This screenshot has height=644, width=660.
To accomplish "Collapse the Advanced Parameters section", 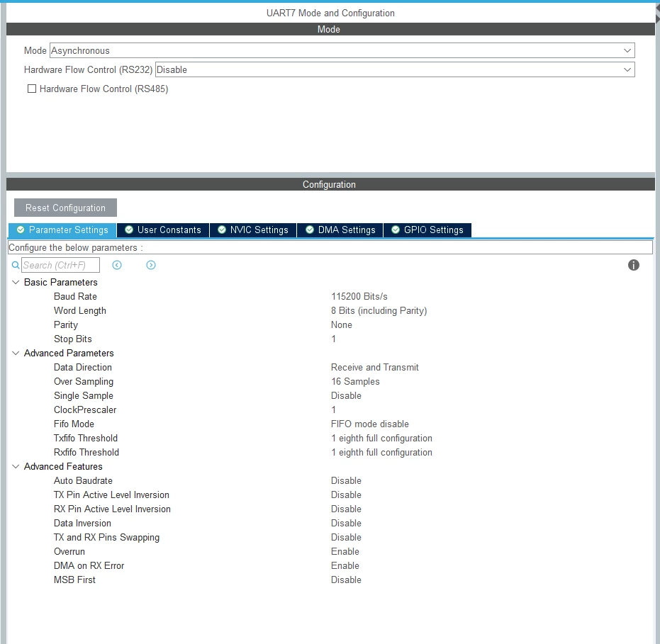I will pos(16,354).
